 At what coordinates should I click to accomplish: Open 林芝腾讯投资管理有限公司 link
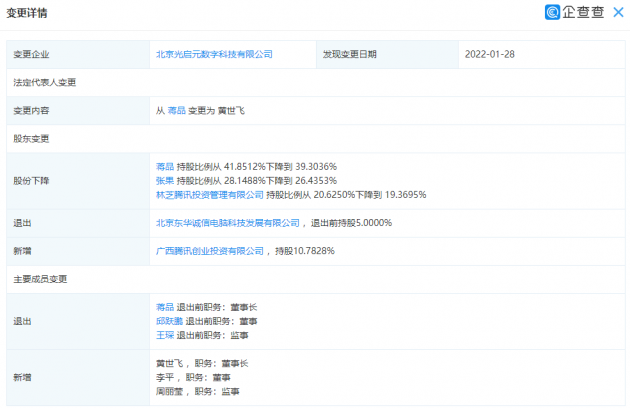(210, 195)
